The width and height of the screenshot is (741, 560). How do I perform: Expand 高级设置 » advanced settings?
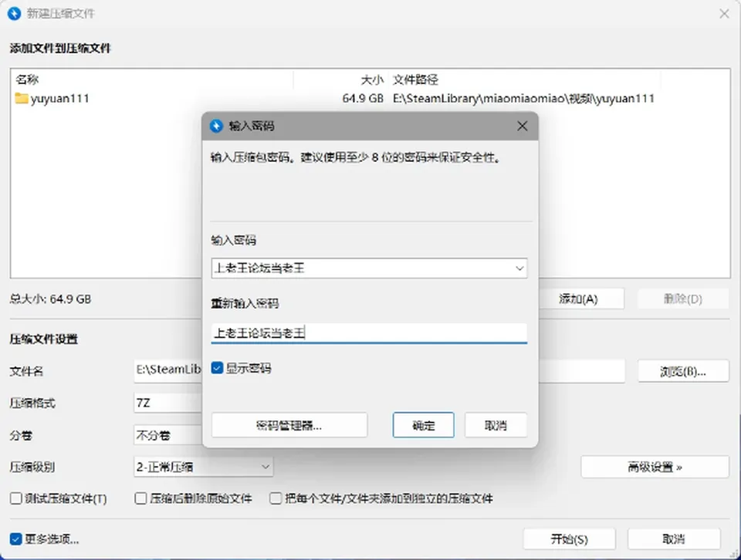tap(655, 467)
